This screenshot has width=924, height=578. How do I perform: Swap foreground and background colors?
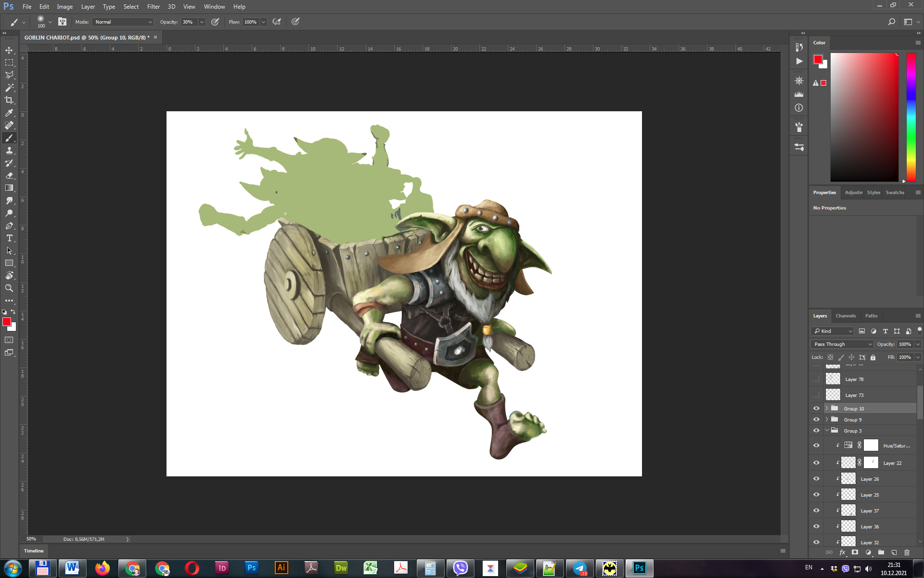tap(13, 312)
